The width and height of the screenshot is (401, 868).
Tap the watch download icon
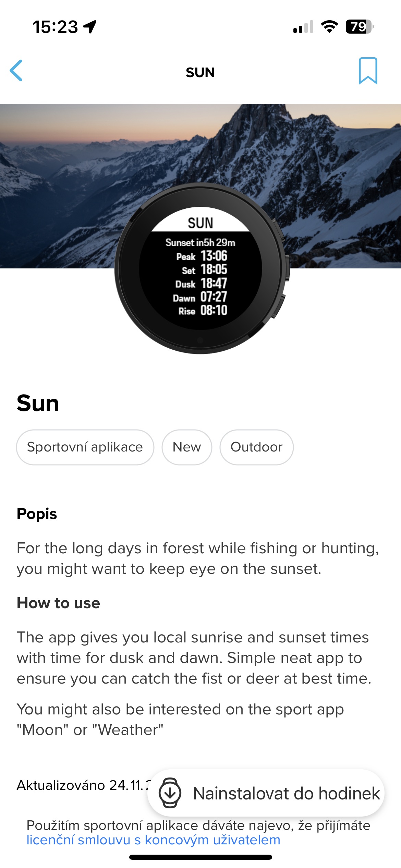point(170,793)
